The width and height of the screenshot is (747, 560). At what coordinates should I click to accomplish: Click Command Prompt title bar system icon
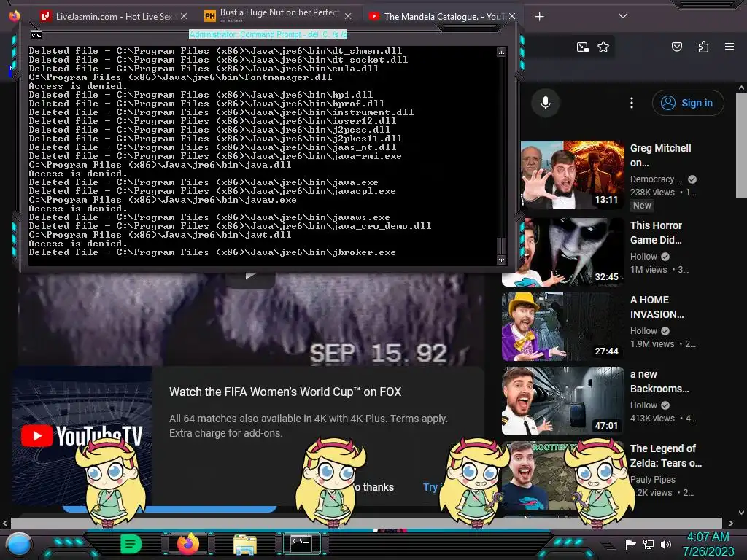tap(36, 35)
